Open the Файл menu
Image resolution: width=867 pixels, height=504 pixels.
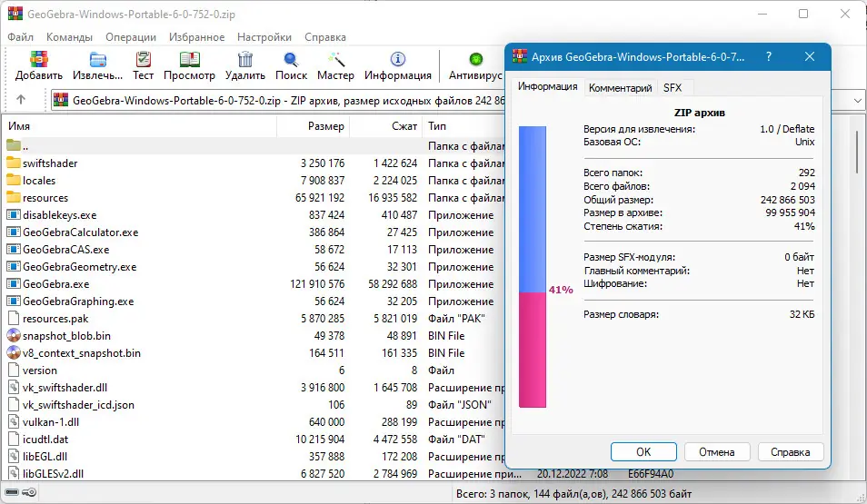[x=21, y=37]
